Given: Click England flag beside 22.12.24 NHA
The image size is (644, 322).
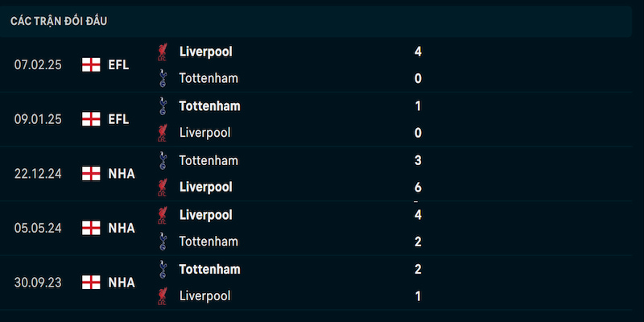Looking at the screenshot, I should 91,173.
